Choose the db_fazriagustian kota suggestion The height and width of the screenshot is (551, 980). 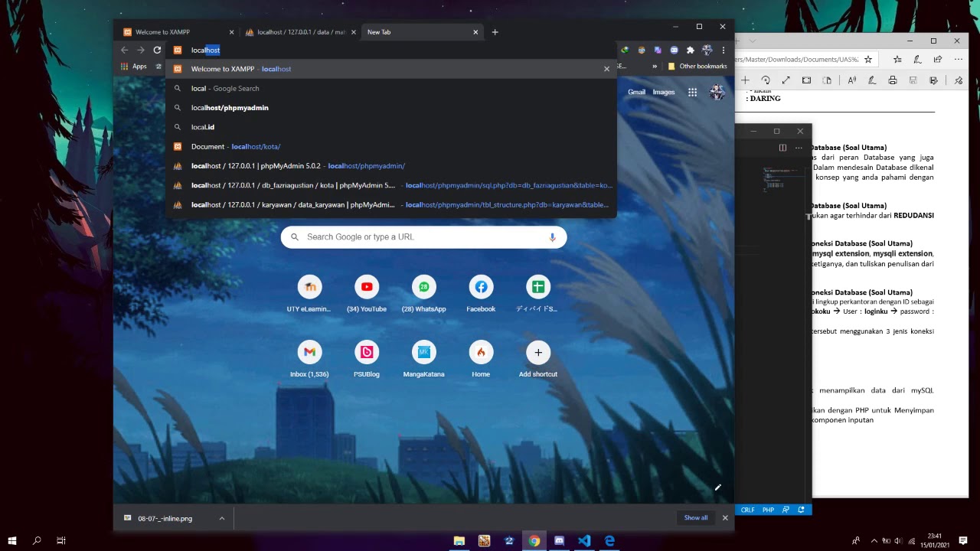390,185
